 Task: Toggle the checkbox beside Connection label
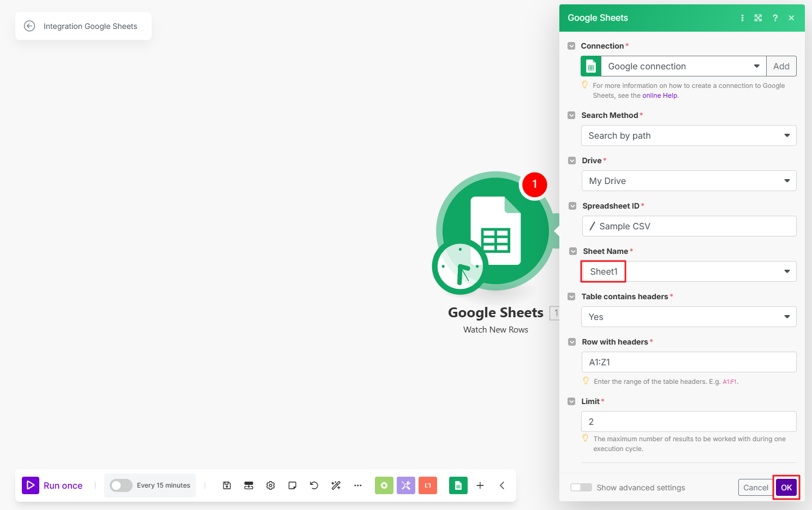(x=571, y=46)
